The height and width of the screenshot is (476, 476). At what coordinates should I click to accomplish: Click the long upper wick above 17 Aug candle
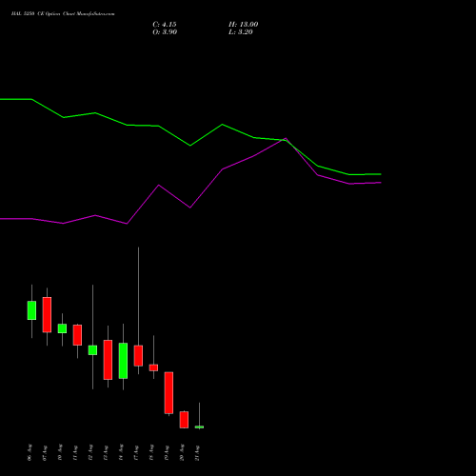[x=138, y=296]
